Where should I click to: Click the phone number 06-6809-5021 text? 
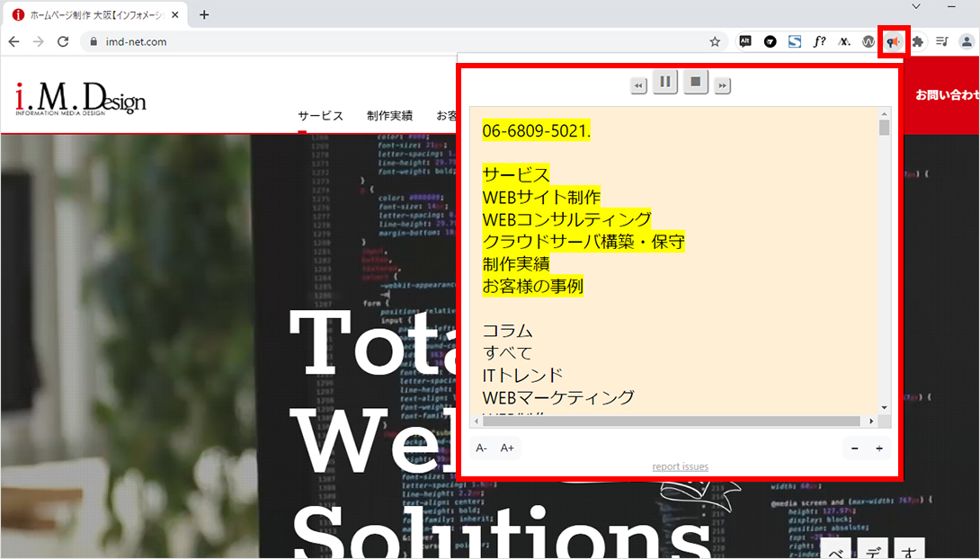tap(536, 130)
